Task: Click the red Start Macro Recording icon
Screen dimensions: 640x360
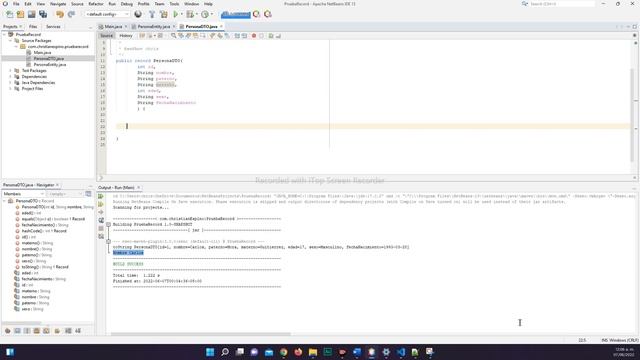Action: point(254,36)
